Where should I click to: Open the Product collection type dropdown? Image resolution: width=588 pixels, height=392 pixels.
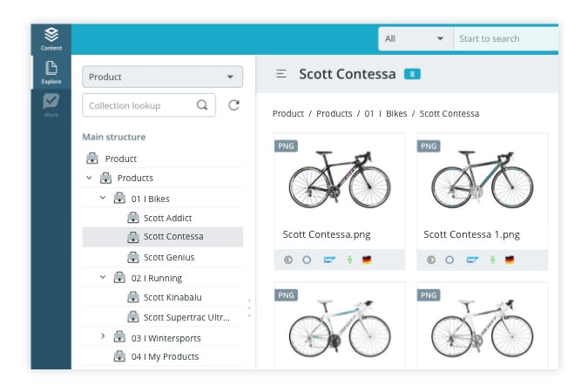(162, 77)
